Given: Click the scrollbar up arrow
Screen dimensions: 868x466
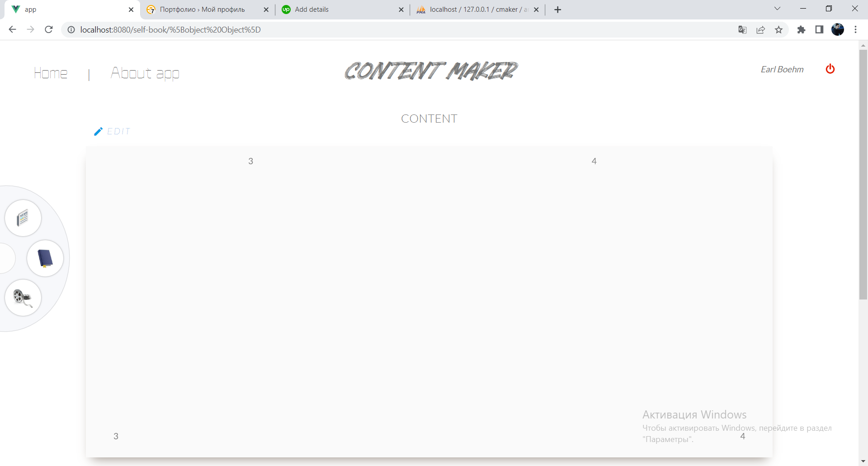Looking at the screenshot, I should pos(863,45).
